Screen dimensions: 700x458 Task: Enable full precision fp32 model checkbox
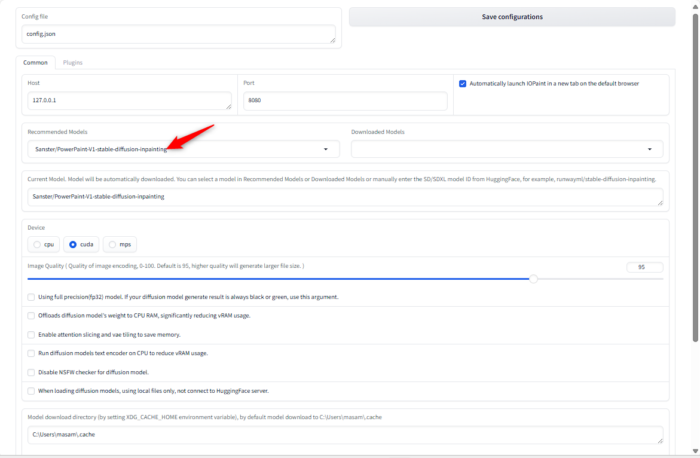coord(31,297)
